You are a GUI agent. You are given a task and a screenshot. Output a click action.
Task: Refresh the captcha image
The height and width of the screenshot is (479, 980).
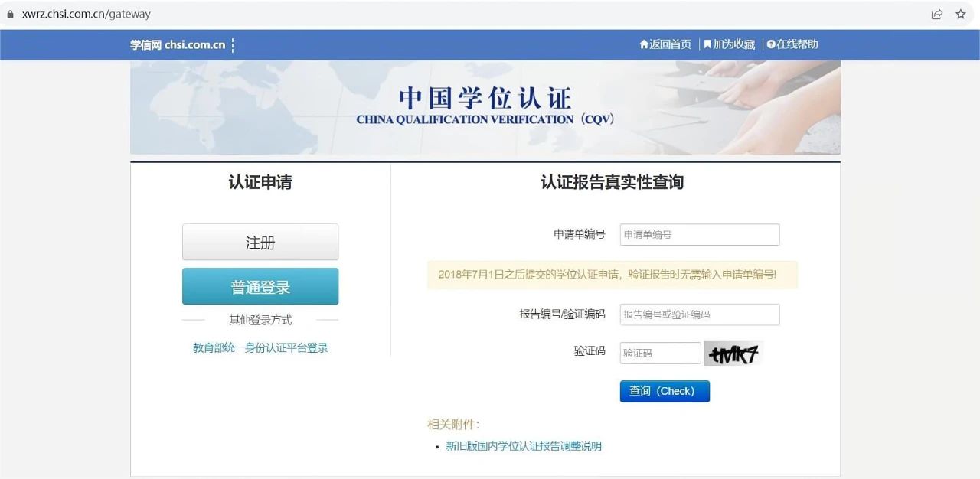pyautogui.click(x=733, y=354)
